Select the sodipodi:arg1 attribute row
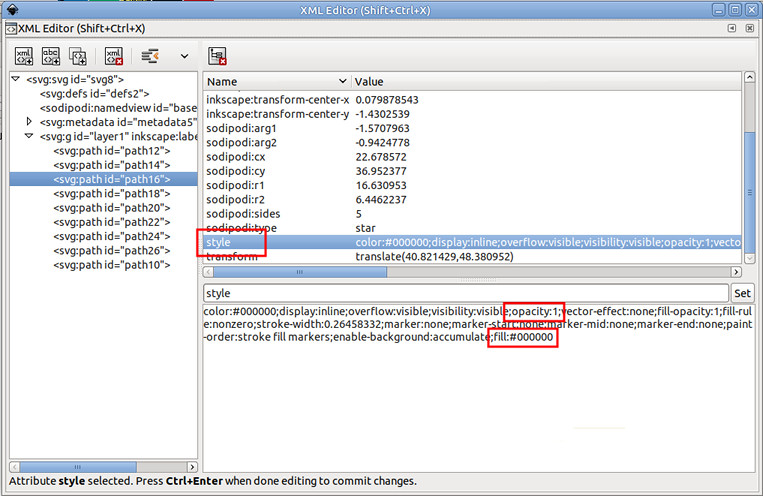This screenshot has height=496, width=763. pyautogui.click(x=472, y=128)
